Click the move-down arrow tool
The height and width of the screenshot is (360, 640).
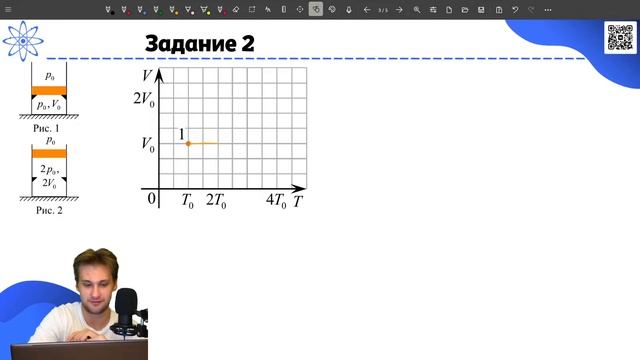pos(349,10)
